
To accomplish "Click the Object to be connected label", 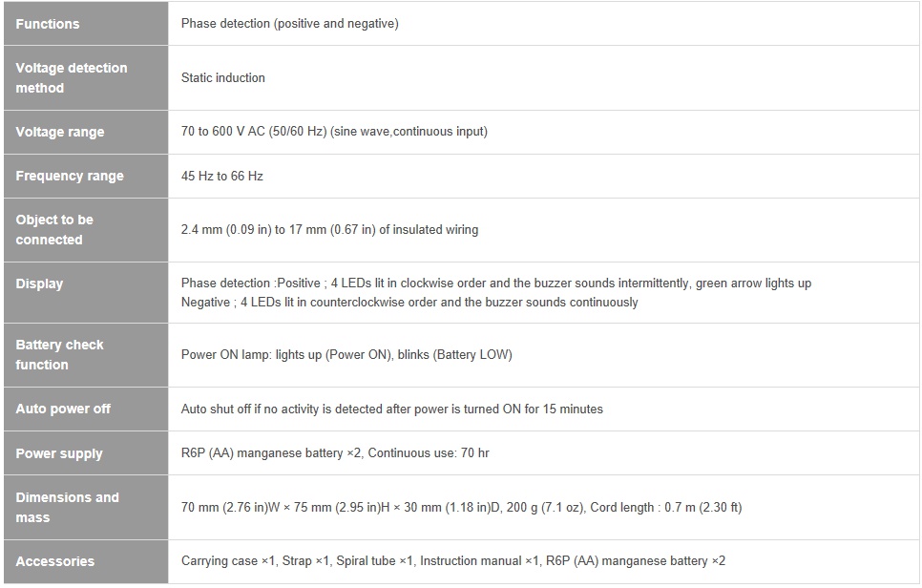I will 86,230.
